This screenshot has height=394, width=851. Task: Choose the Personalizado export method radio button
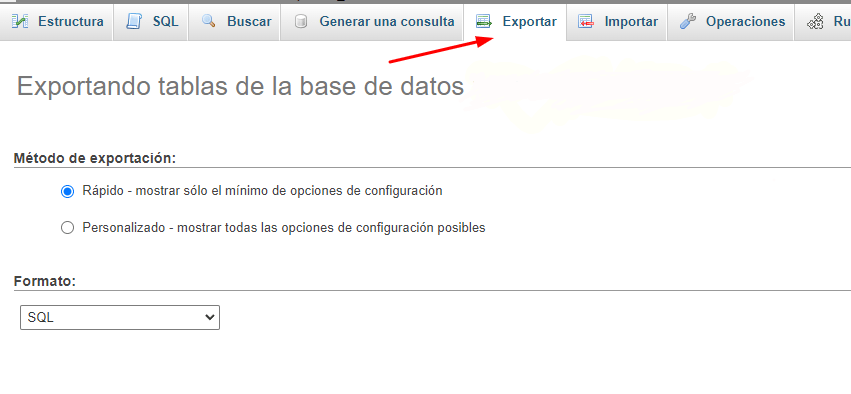[x=67, y=228]
